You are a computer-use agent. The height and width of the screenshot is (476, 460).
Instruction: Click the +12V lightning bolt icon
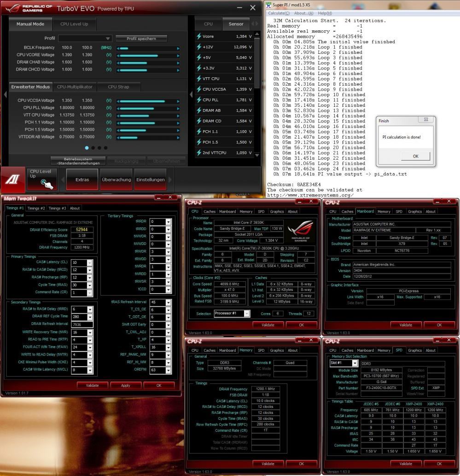(199, 47)
